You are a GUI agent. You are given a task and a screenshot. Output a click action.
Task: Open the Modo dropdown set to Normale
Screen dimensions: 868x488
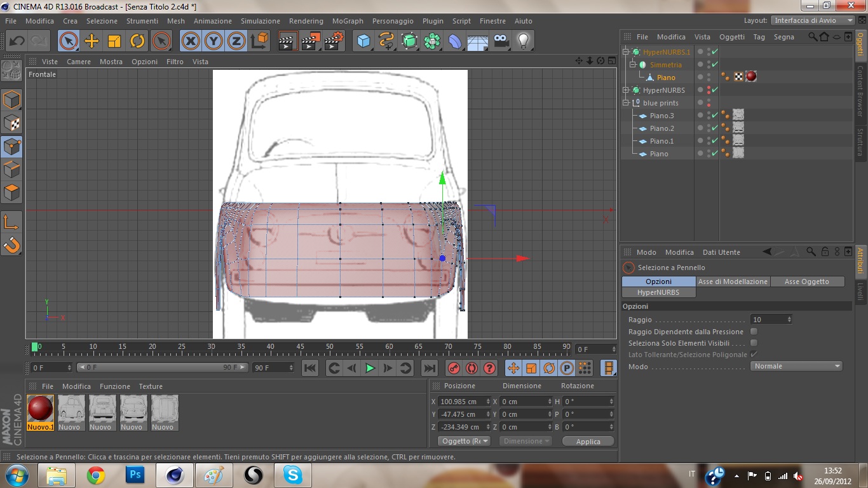(x=796, y=366)
